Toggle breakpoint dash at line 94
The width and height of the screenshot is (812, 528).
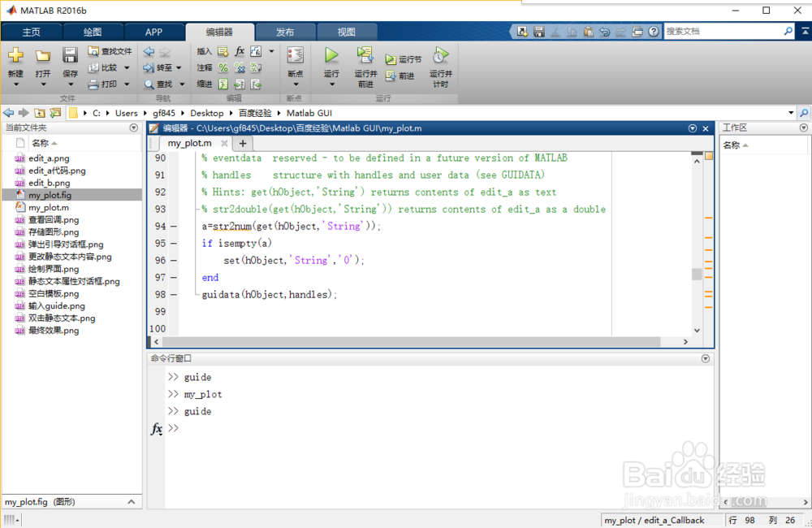pos(174,227)
